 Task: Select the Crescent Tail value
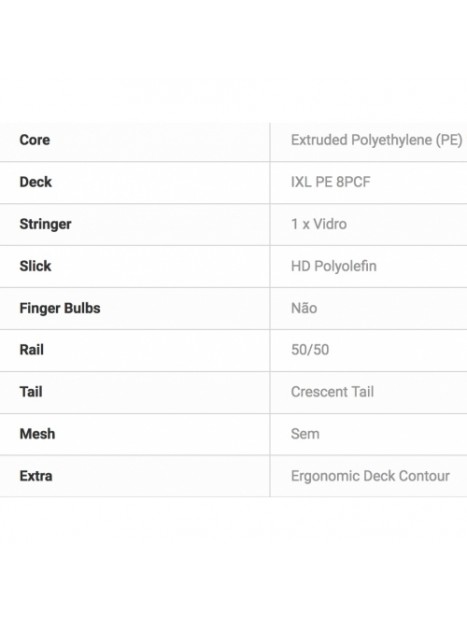(332, 392)
